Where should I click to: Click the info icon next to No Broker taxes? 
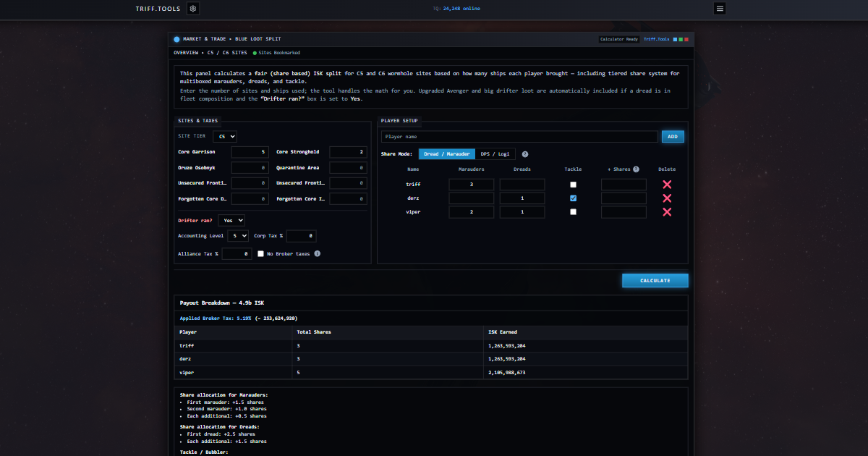pyautogui.click(x=317, y=254)
